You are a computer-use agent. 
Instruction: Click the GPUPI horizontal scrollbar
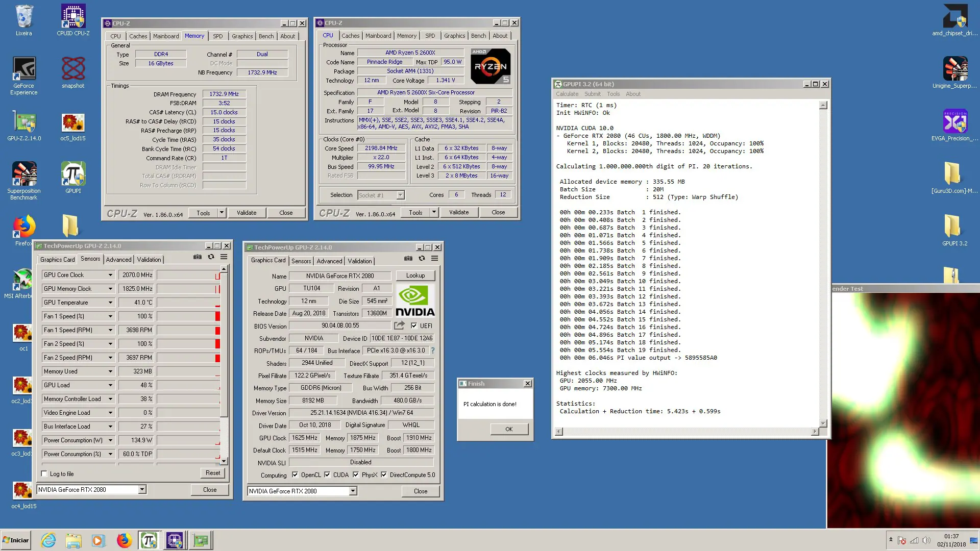[687, 432]
